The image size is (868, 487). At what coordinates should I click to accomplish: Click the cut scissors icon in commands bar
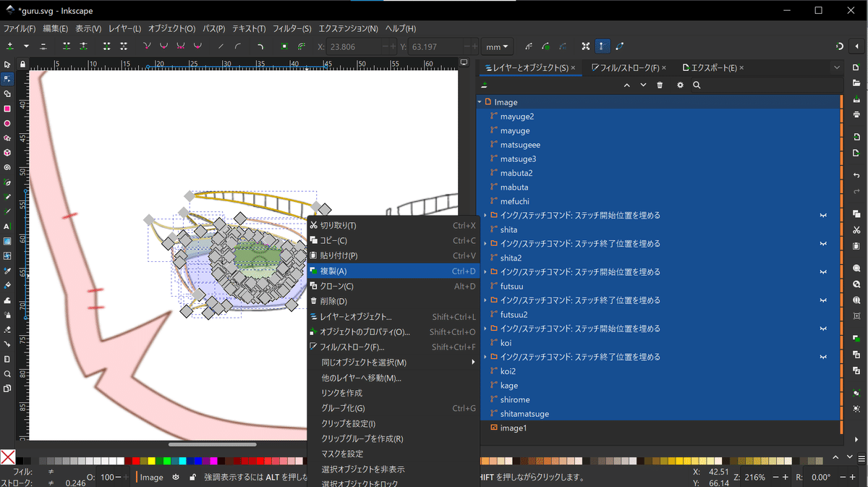pyautogui.click(x=856, y=231)
